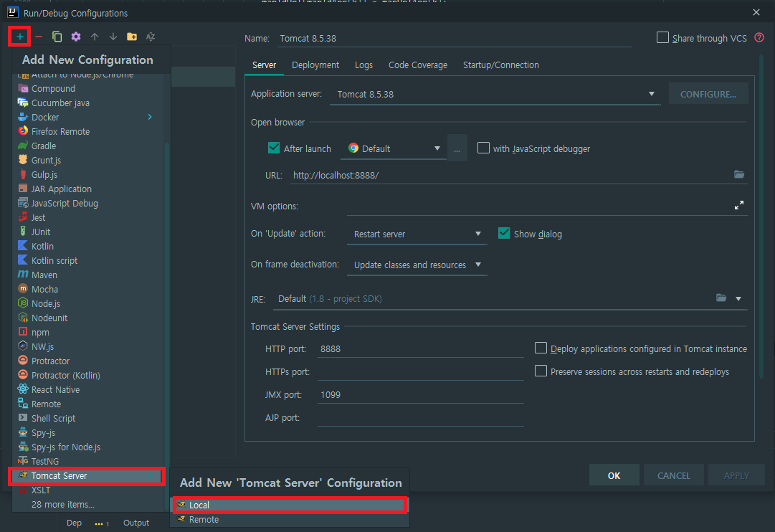
Task: Open the Output tab at bottom
Action: 136,523
